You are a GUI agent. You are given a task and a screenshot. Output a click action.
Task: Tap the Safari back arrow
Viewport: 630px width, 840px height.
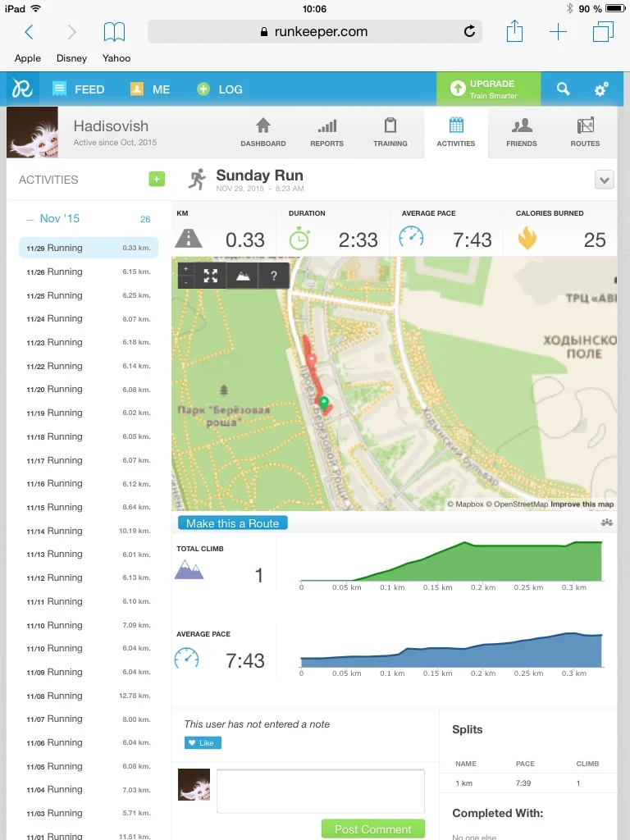coord(29,32)
